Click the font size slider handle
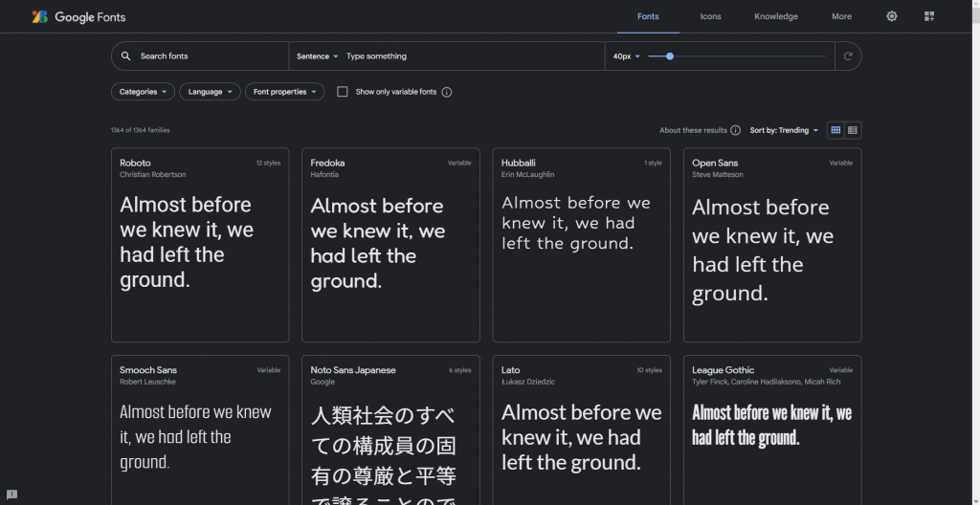Image resolution: width=980 pixels, height=505 pixels. tap(670, 56)
